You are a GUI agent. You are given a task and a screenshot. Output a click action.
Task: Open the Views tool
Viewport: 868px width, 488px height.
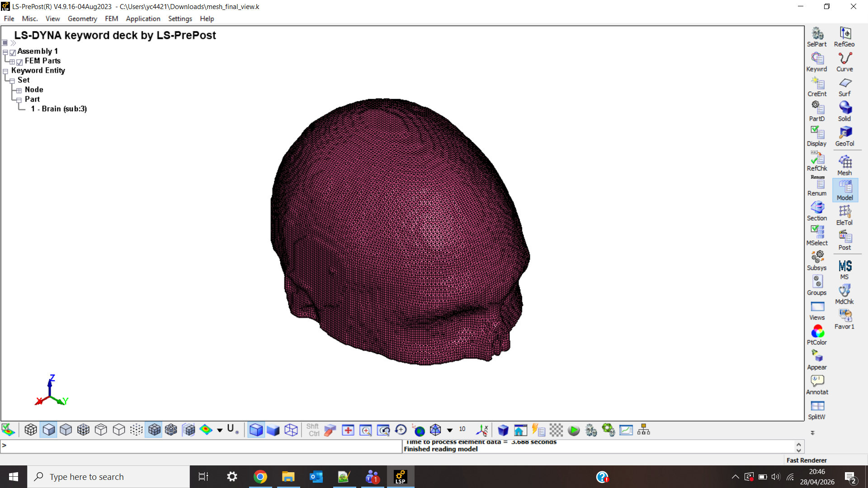tap(817, 310)
